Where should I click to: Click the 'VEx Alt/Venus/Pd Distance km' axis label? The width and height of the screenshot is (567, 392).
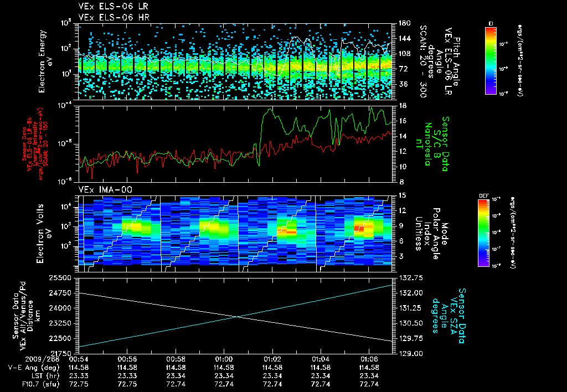pos(30,316)
